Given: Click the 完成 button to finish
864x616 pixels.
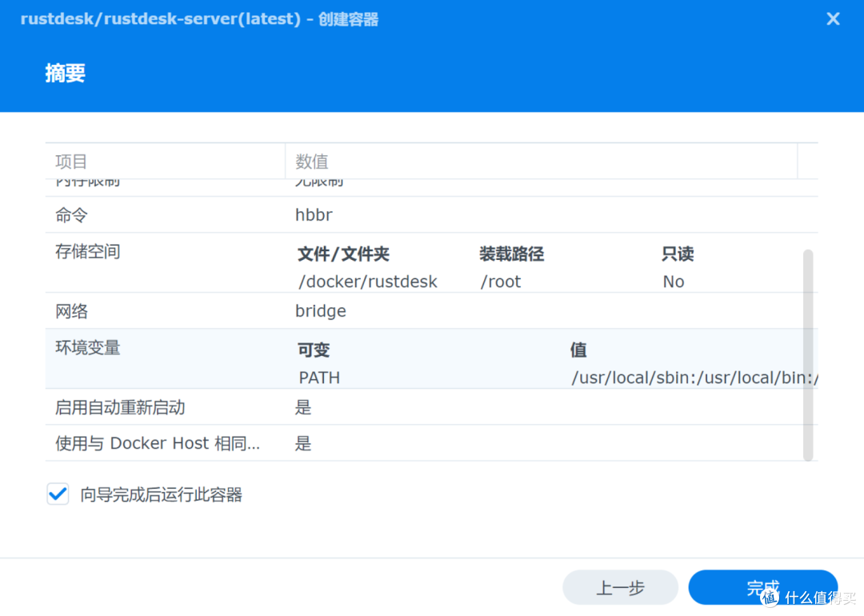Looking at the screenshot, I should [x=762, y=587].
